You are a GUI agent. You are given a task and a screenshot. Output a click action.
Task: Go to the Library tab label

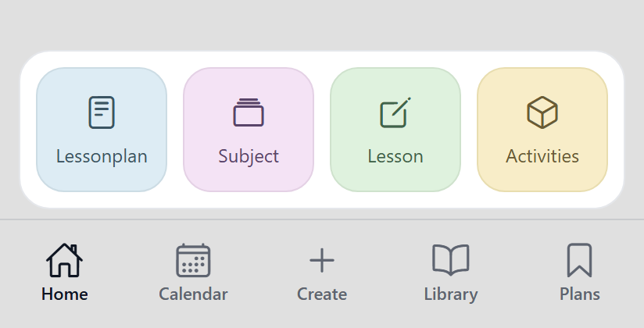point(450,294)
